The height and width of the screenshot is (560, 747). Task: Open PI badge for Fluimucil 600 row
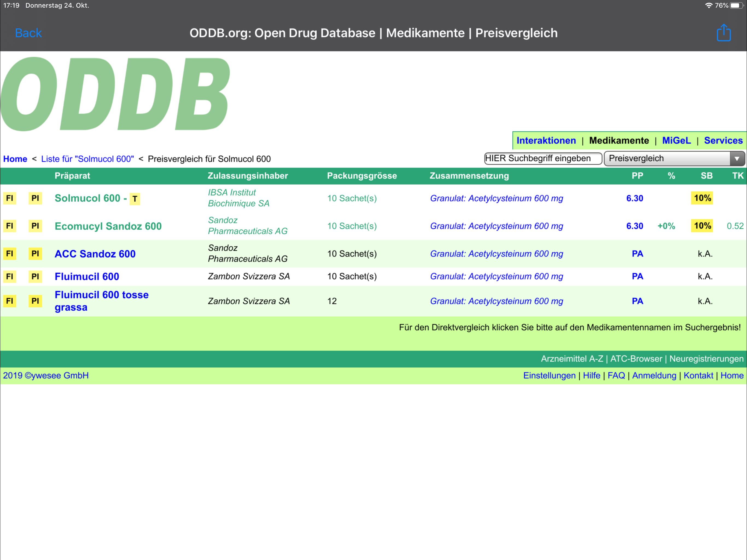tap(35, 276)
